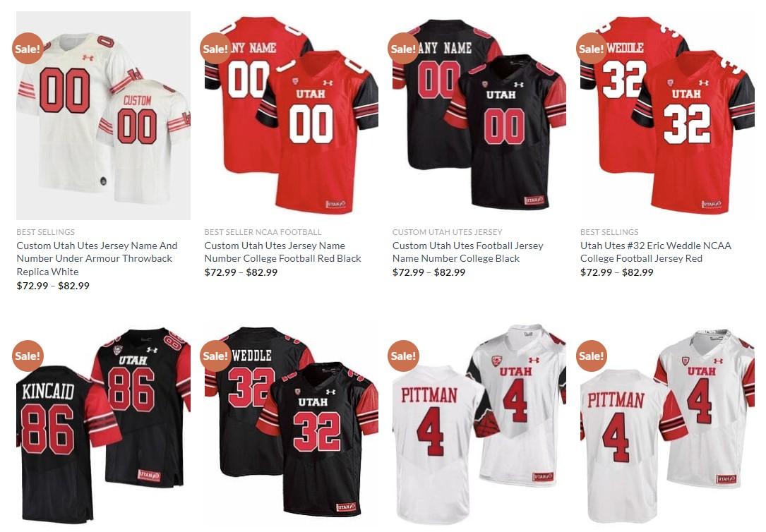Open black ANY NAME custom jersey image

pos(479,116)
